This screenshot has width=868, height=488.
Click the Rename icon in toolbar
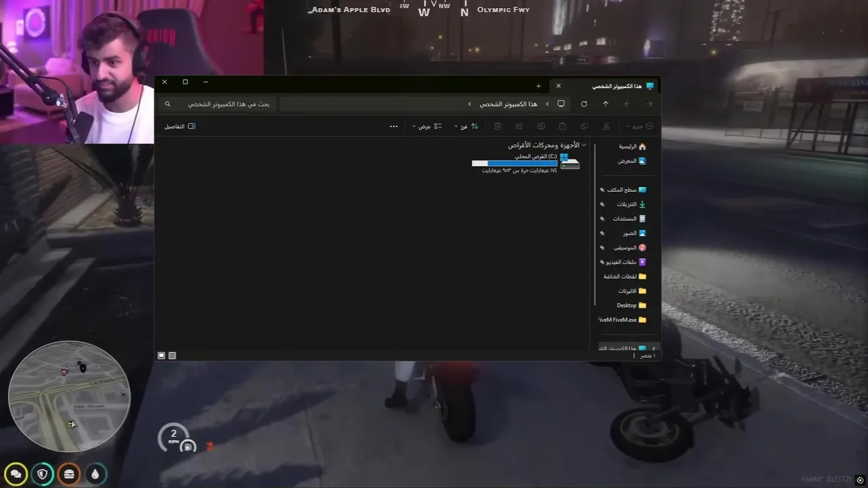(x=541, y=126)
